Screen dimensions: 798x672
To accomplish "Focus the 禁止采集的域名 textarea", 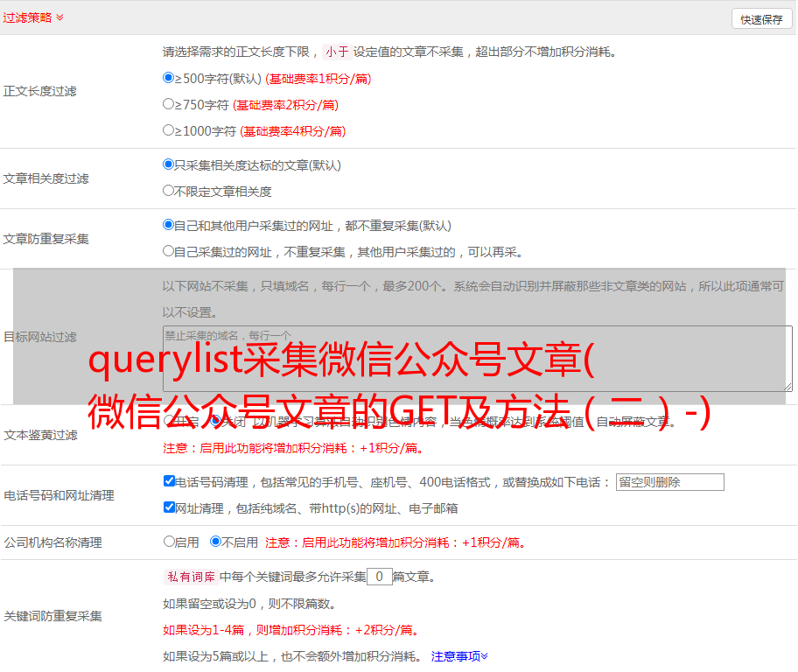I will click(478, 359).
